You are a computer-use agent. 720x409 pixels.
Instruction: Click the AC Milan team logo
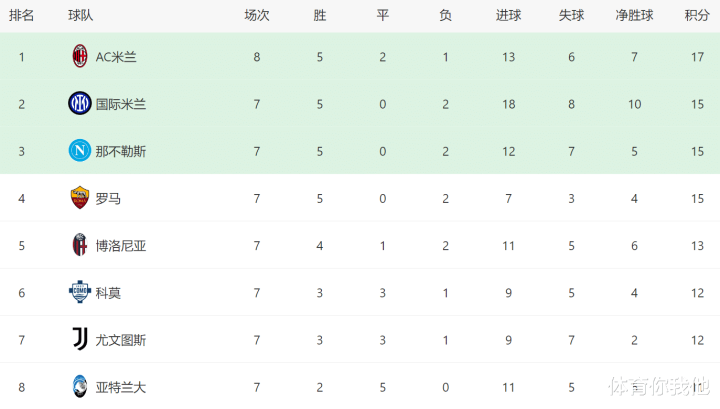click(80, 57)
